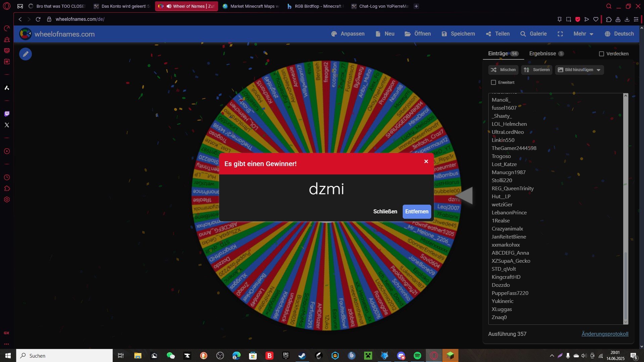Expand Bild hinzufügen dropdown
Image resolution: width=644 pixels, height=362 pixels.
click(579, 70)
